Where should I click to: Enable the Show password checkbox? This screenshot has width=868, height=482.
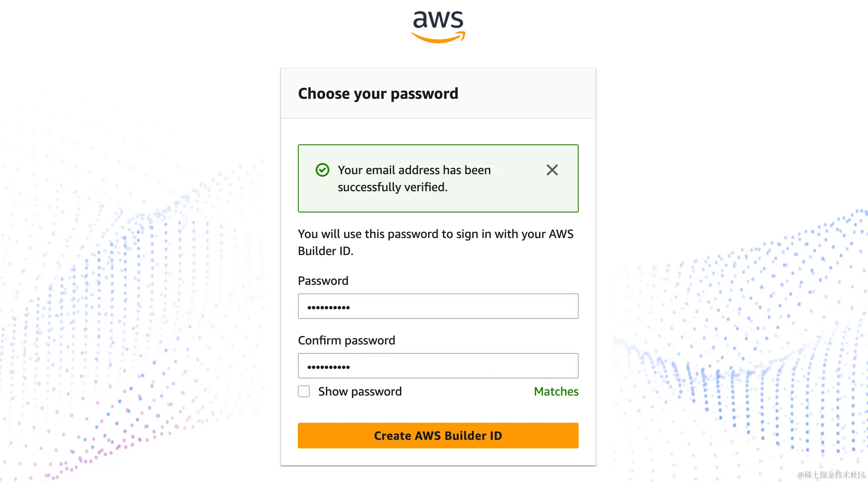click(304, 391)
